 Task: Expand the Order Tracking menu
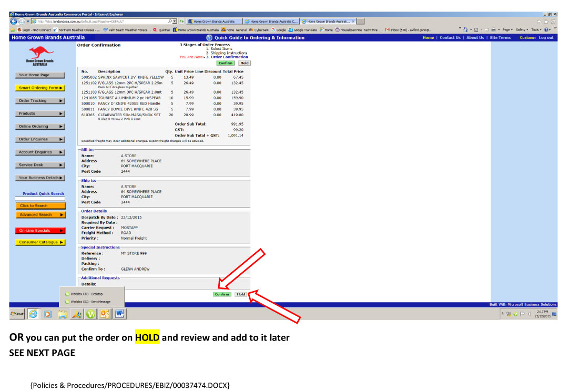(x=40, y=101)
